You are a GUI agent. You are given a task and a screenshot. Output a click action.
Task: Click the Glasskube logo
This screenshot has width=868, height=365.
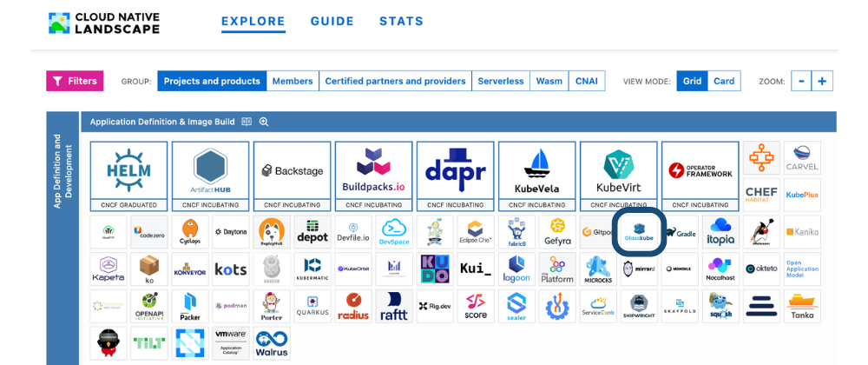click(x=639, y=233)
